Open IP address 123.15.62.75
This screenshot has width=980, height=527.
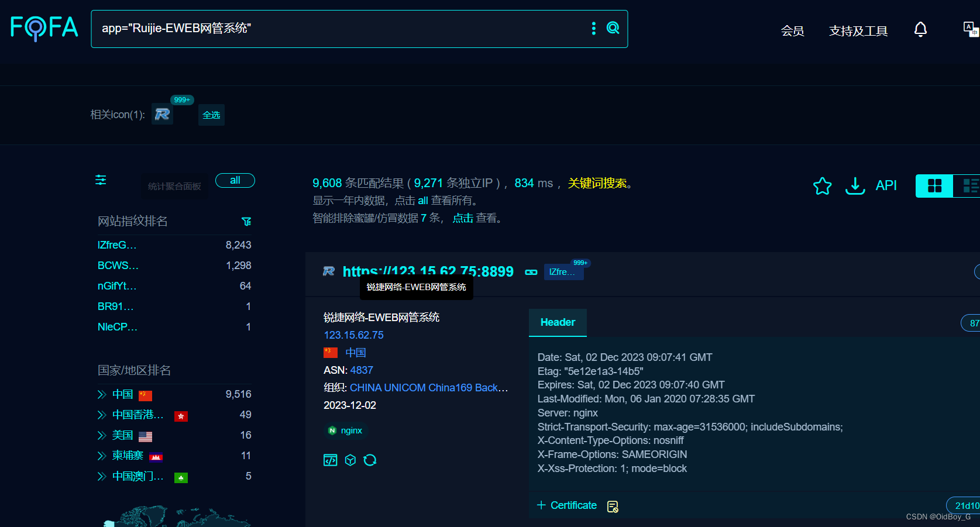pos(353,335)
